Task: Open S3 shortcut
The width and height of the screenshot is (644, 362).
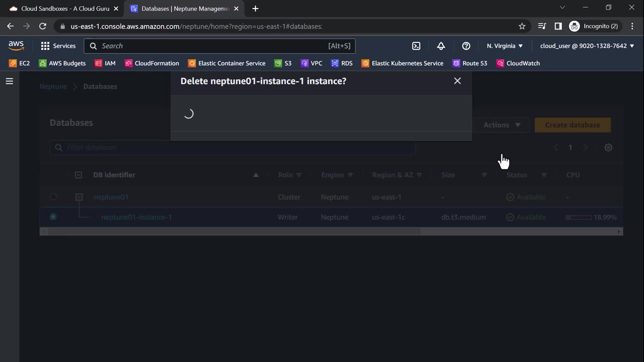Action: (283, 63)
